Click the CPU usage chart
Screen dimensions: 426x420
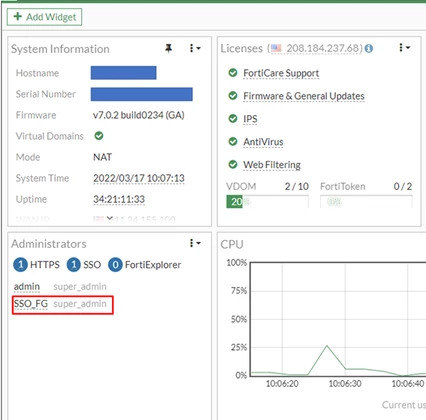(x=338, y=319)
